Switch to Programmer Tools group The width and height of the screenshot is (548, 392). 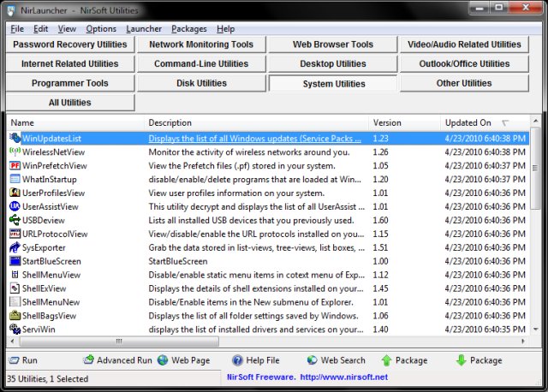70,83
